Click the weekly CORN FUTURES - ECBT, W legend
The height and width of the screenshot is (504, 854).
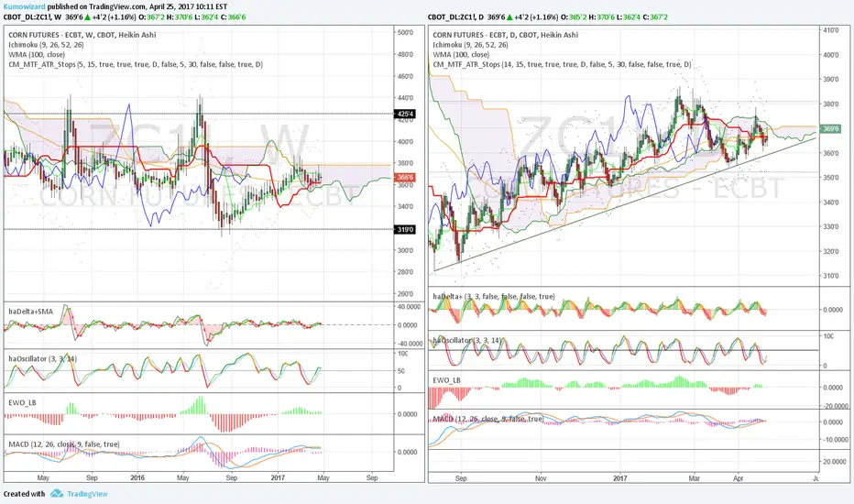pos(82,35)
